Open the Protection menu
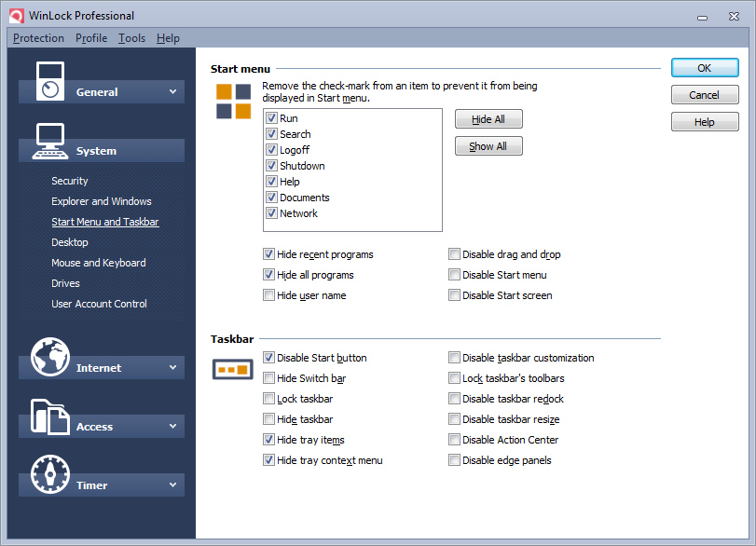Screen dimensions: 756x546 click(x=38, y=38)
